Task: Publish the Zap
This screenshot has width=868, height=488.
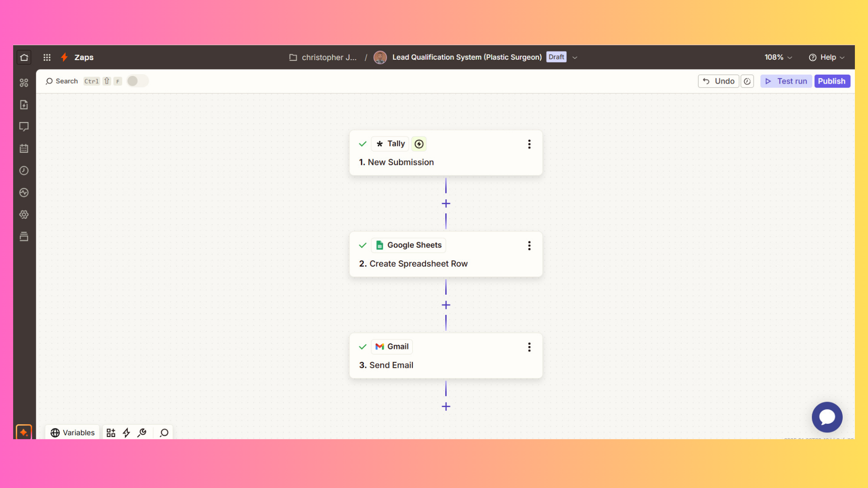Action: coord(832,81)
